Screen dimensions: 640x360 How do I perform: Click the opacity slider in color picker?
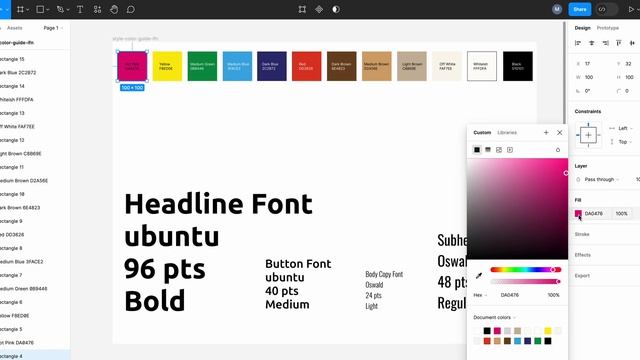(x=526, y=281)
